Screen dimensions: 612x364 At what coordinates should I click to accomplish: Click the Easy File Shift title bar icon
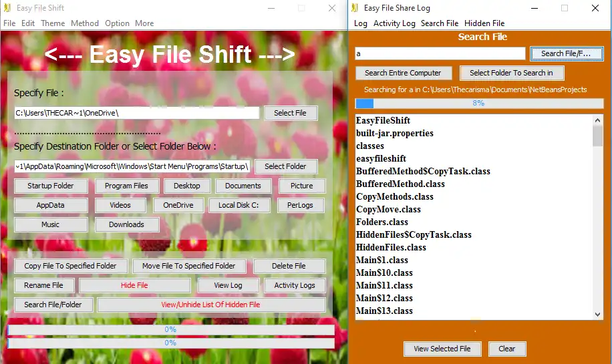[x=7, y=8]
